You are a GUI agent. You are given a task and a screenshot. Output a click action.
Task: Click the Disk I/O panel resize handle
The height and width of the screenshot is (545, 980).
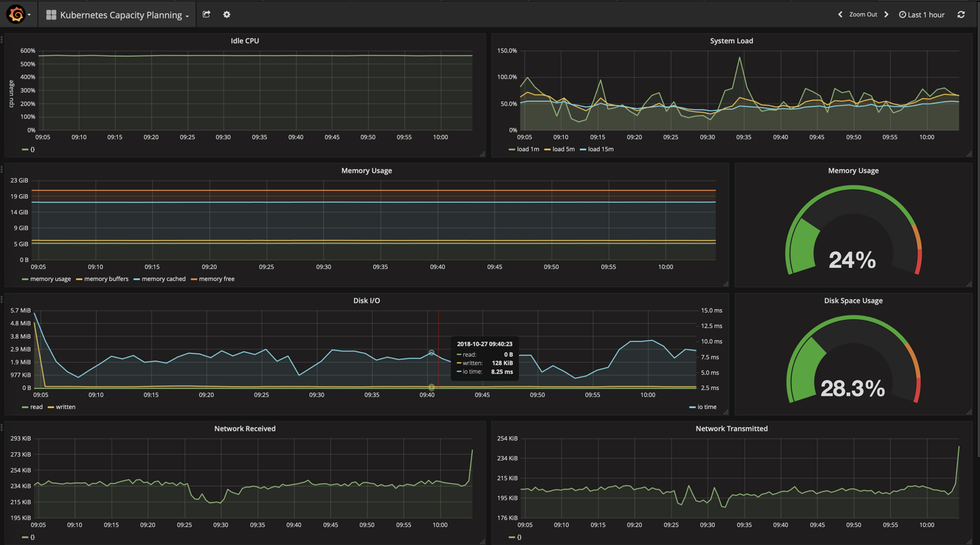[x=726, y=412]
